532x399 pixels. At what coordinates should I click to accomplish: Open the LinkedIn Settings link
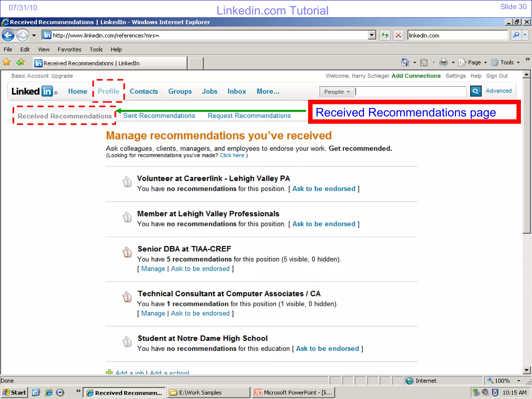456,76
